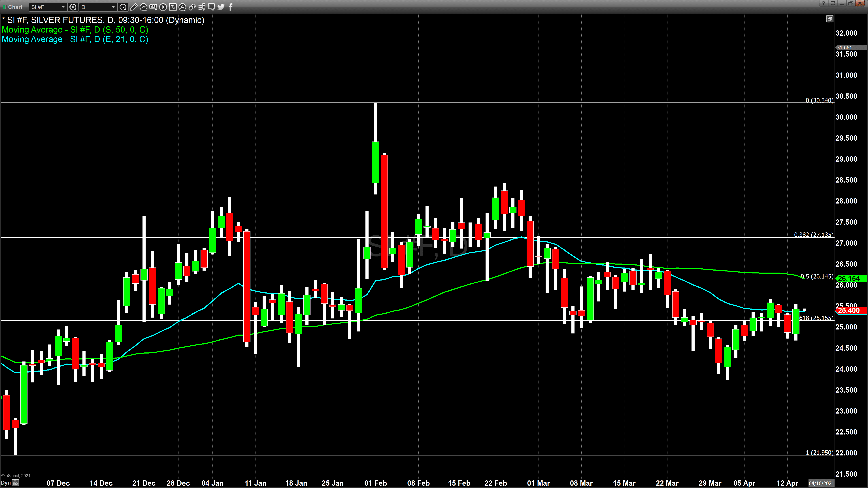Open the alerts 'A' icon menu
This screenshot has height=488, width=868.
pyautogui.click(x=182, y=7)
